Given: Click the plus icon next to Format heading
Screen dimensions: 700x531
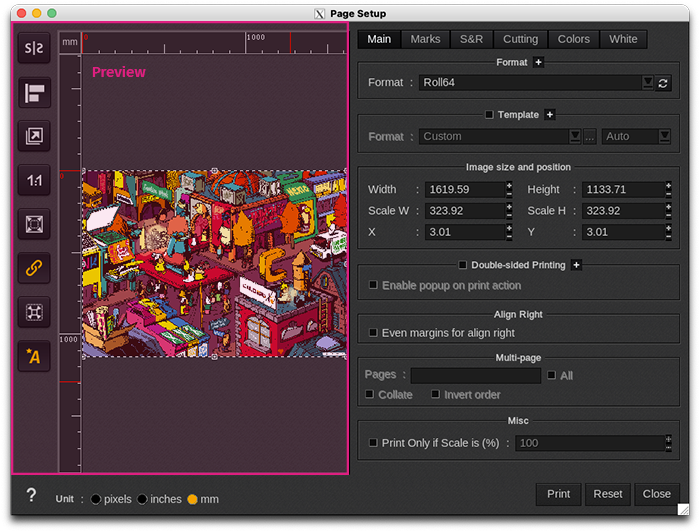Looking at the screenshot, I should [538, 62].
